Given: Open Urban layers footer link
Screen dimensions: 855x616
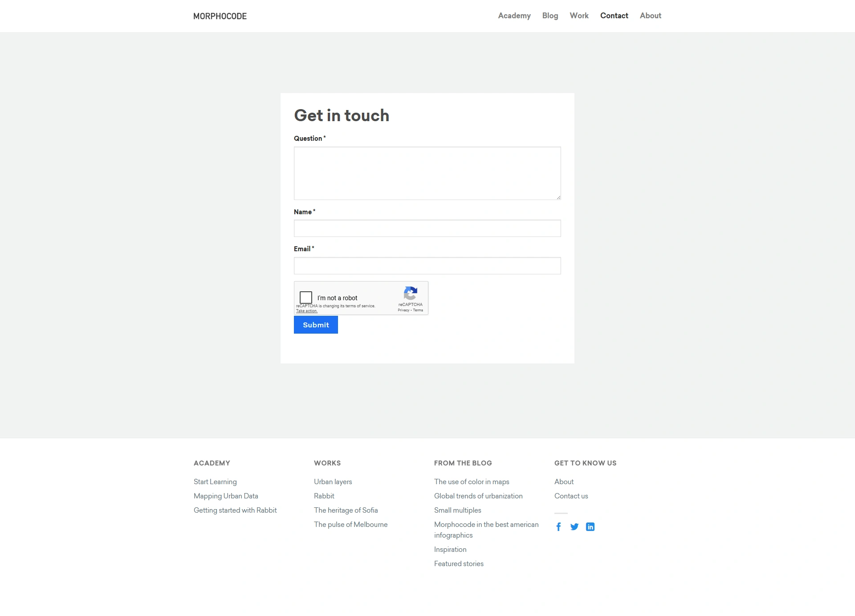Looking at the screenshot, I should (x=333, y=481).
